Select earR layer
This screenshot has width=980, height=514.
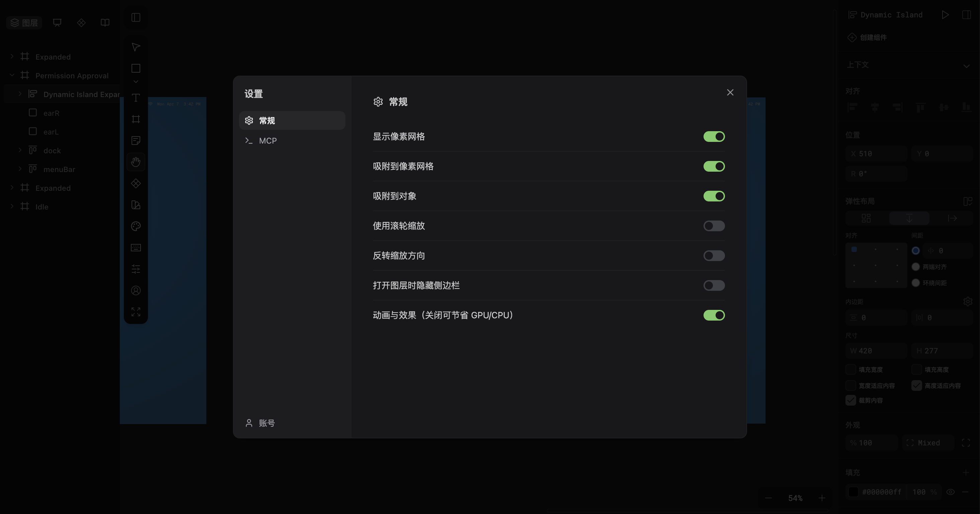pyautogui.click(x=51, y=113)
